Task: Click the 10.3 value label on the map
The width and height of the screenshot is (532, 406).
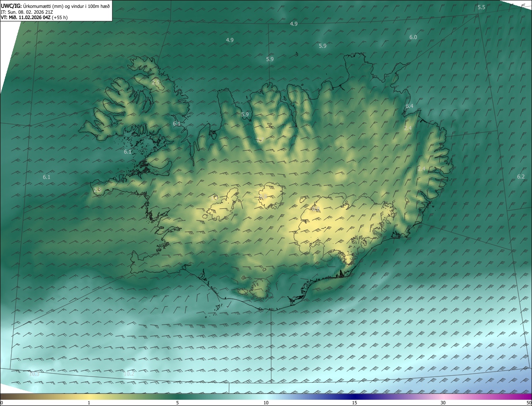Action: click(x=34, y=374)
